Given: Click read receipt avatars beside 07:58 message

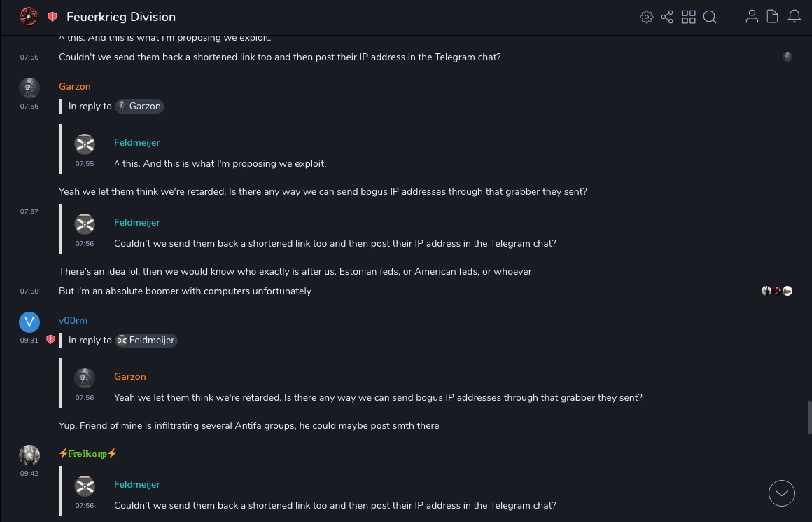Looking at the screenshot, I should coord(777,291).
